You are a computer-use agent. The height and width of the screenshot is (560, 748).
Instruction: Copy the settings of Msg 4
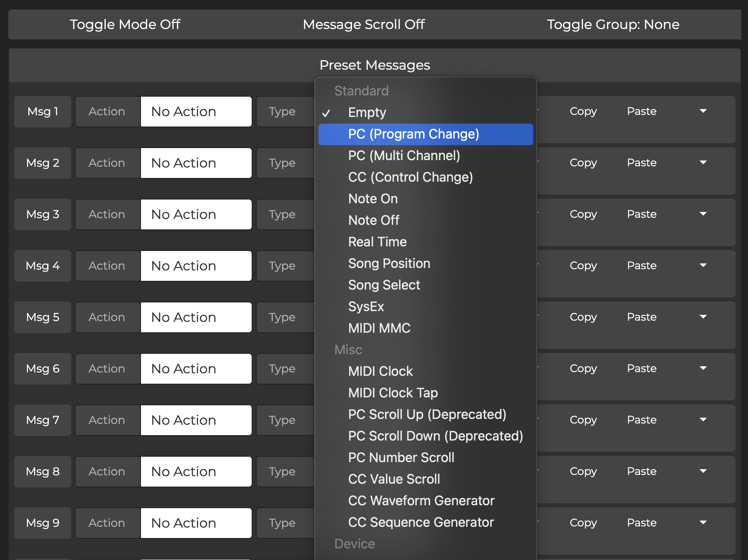(583, 266)
